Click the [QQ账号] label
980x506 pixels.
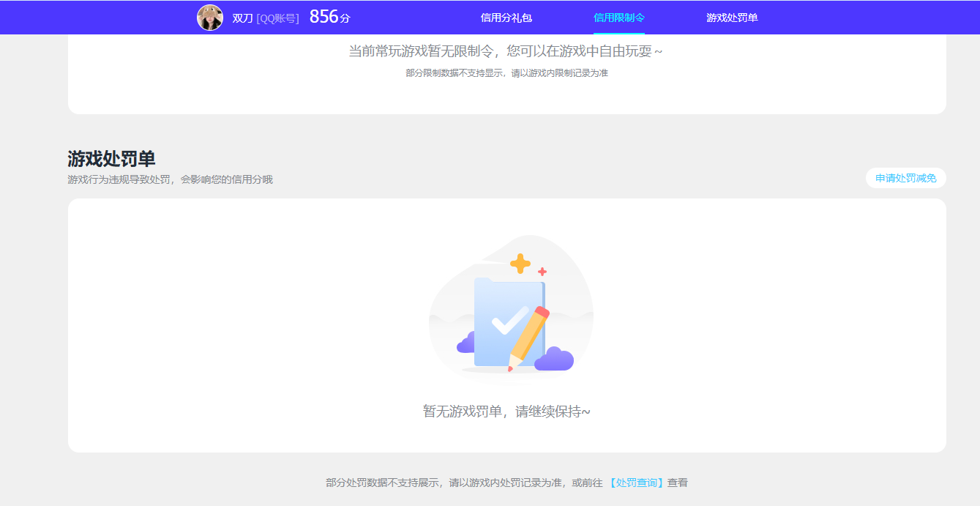278,18
